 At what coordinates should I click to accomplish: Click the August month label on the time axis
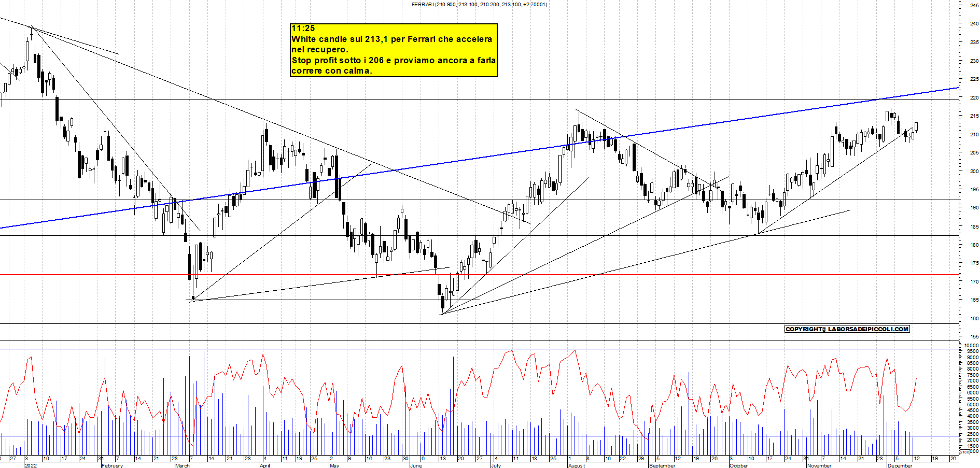point(577,465)
